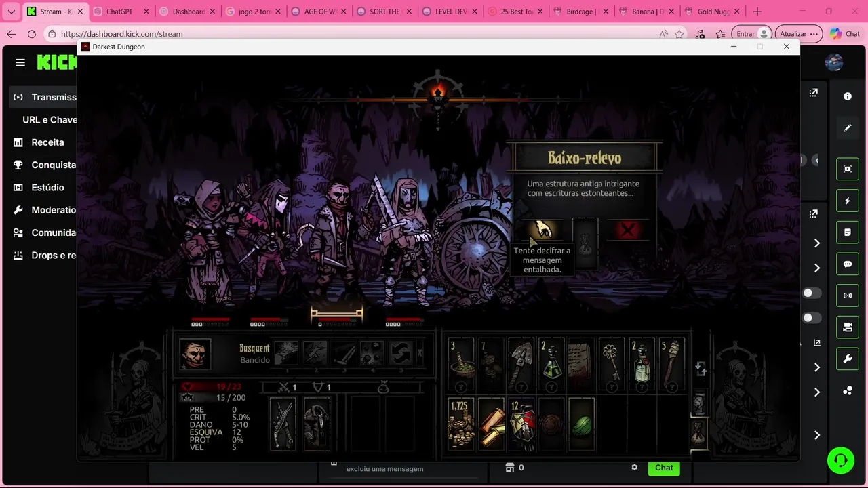Screen dimensions: 868x488
Task: Open chat settings gear next to Chat button
Action: [635, 468]
